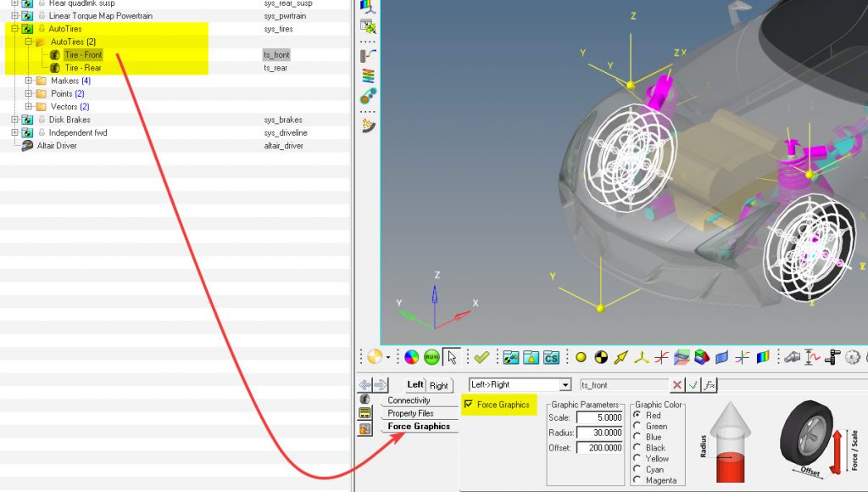Screen dimensions: 868x492
Task: Open the Left->Right dropdown
Action: (565, 385)
